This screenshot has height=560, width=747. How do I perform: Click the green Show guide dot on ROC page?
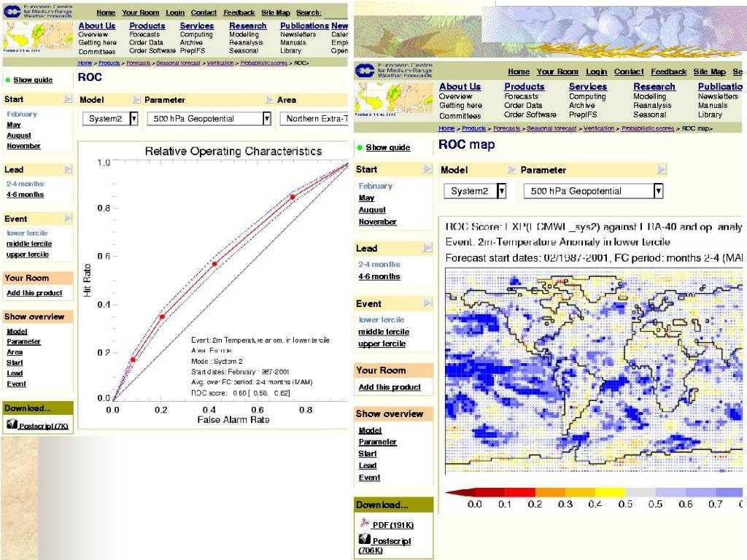(x=7, y=80)
